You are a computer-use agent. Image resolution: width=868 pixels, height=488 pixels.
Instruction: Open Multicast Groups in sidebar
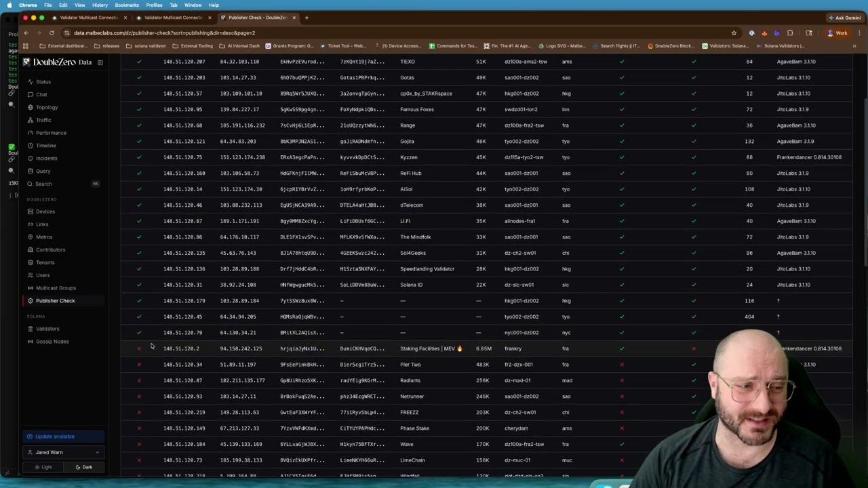tap(56, 288)
